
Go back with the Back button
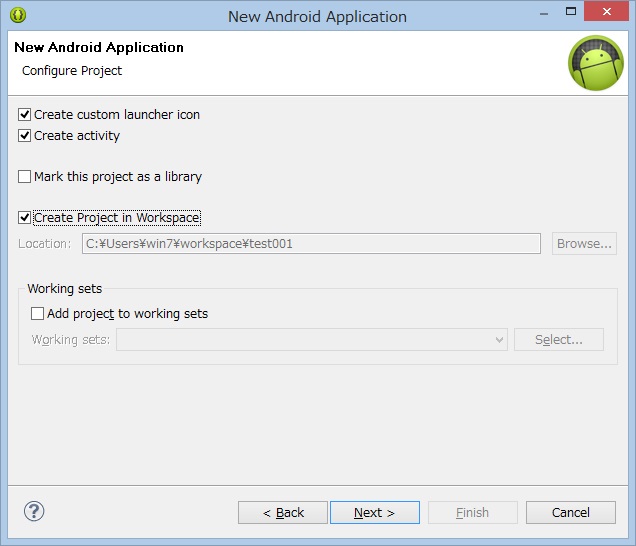coord(283,512)
